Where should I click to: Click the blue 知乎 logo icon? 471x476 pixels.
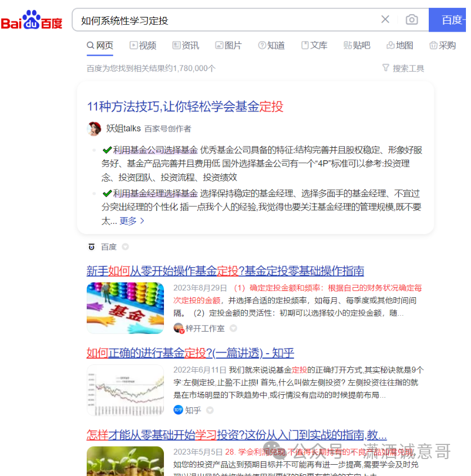(179, 410)
